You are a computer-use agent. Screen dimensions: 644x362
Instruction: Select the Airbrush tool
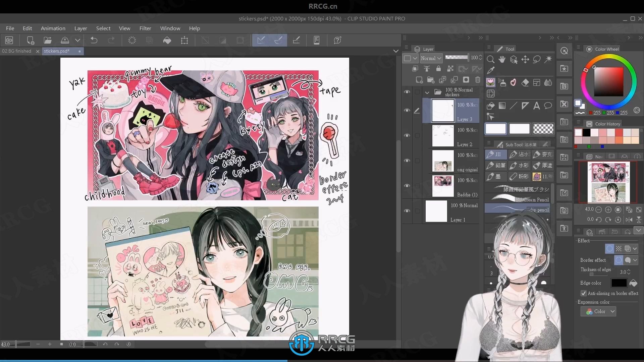point(502,82)
